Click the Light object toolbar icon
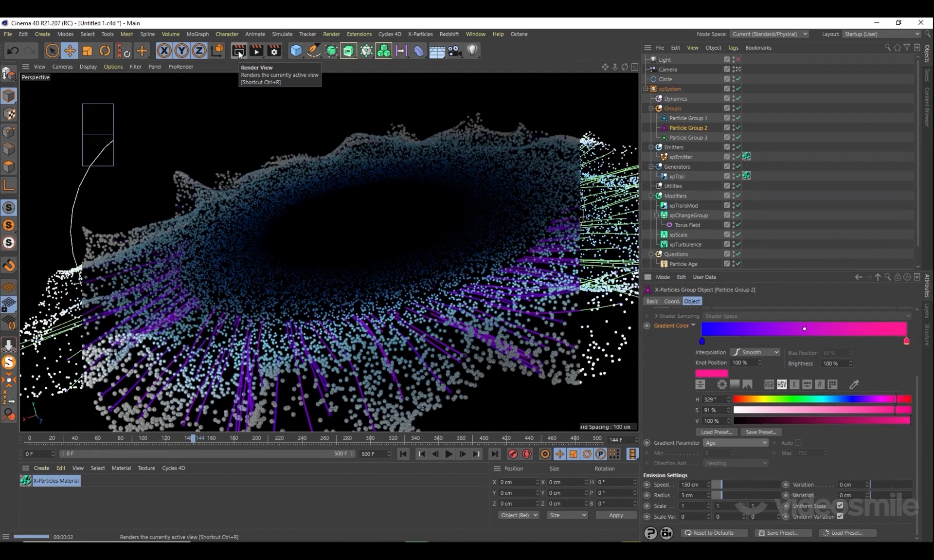 (472, 51)
